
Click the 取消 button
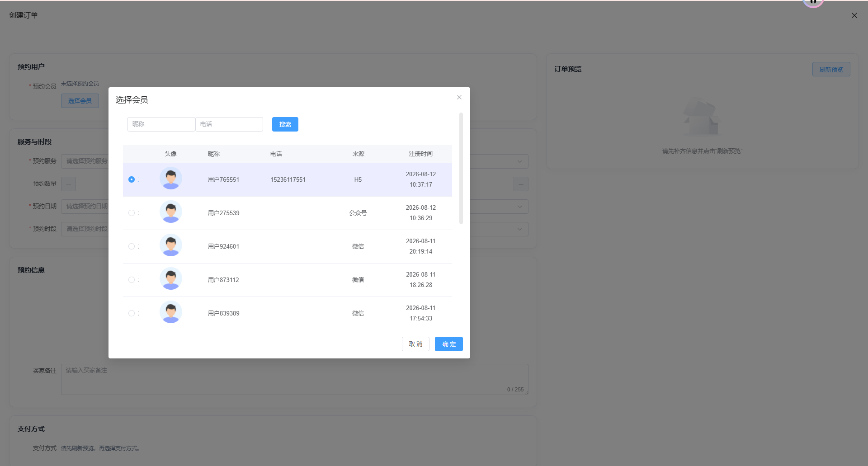(415, 344)
